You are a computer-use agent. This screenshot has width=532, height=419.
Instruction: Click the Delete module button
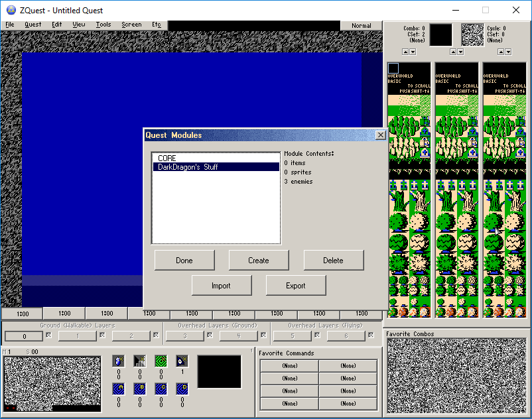click(334, 261)
